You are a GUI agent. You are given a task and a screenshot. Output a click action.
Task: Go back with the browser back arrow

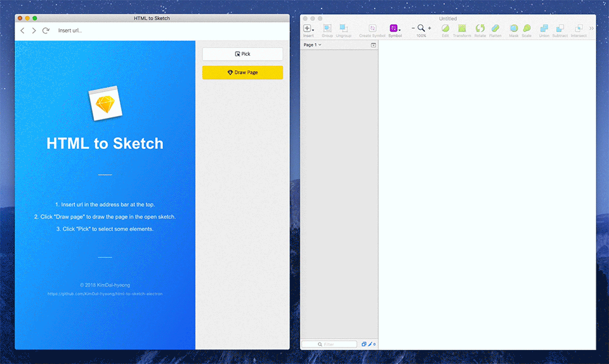(x=23, y=30)
